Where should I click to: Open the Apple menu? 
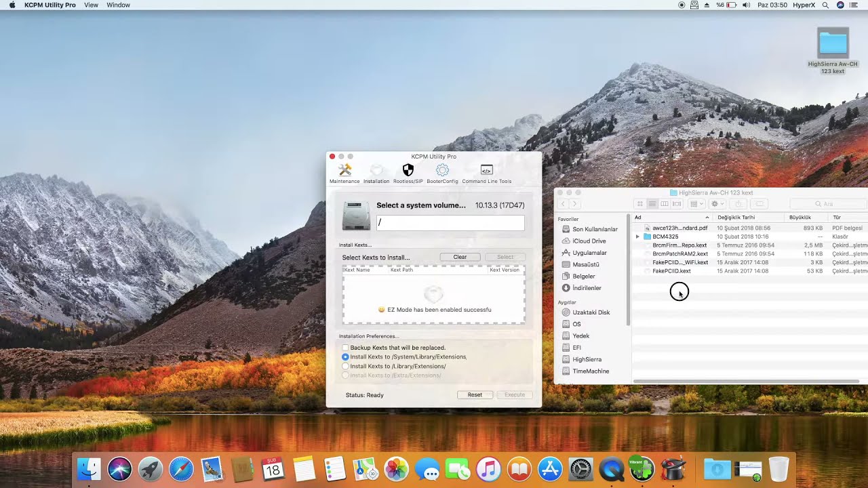12,5
